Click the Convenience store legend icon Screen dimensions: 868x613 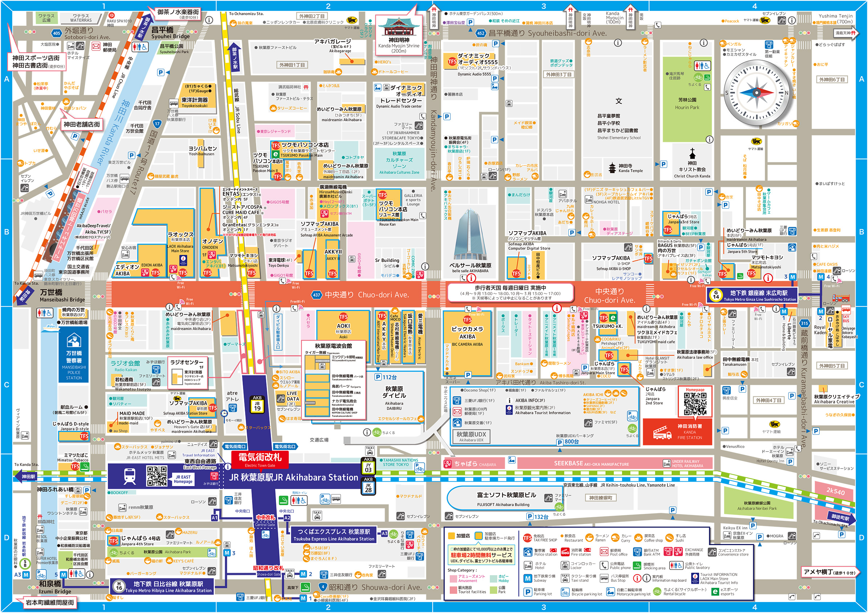pos(712,552)
